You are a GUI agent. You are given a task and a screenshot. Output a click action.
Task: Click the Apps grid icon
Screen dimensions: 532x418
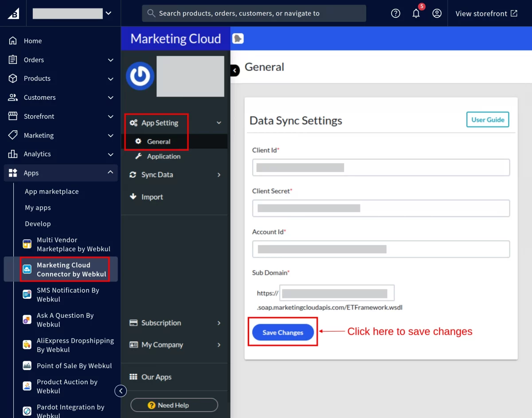coord(13,173)
